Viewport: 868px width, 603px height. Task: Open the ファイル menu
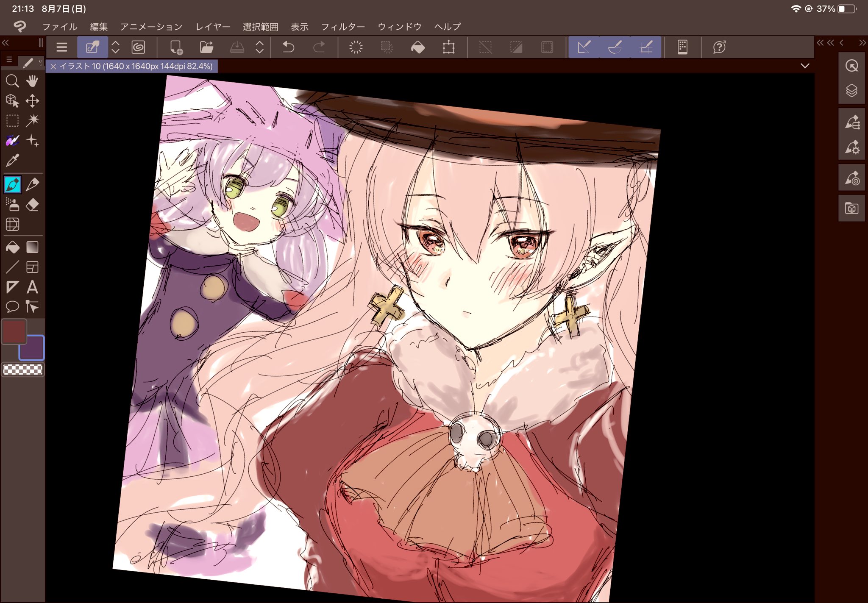pyautogui.click(x=60, y=27)
